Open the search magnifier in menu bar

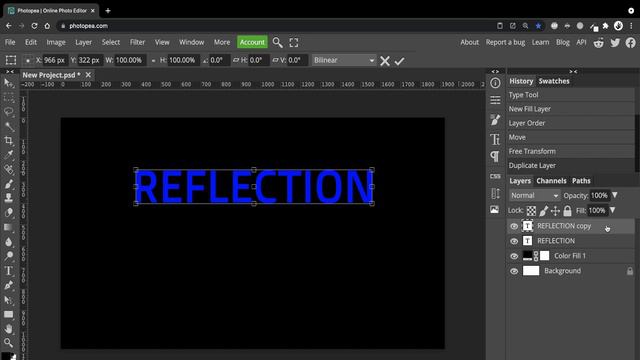pos(278,42)
